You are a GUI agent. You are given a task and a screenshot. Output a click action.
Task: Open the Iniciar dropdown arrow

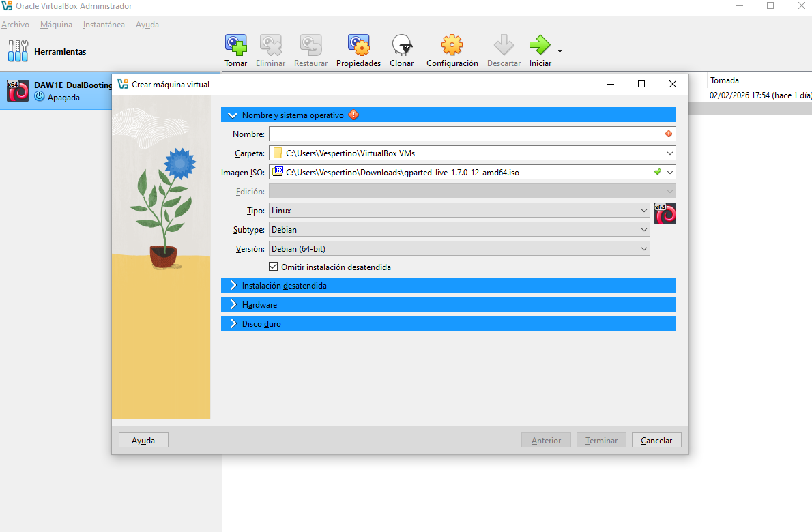pyautogui.click(x=560, y=50)
